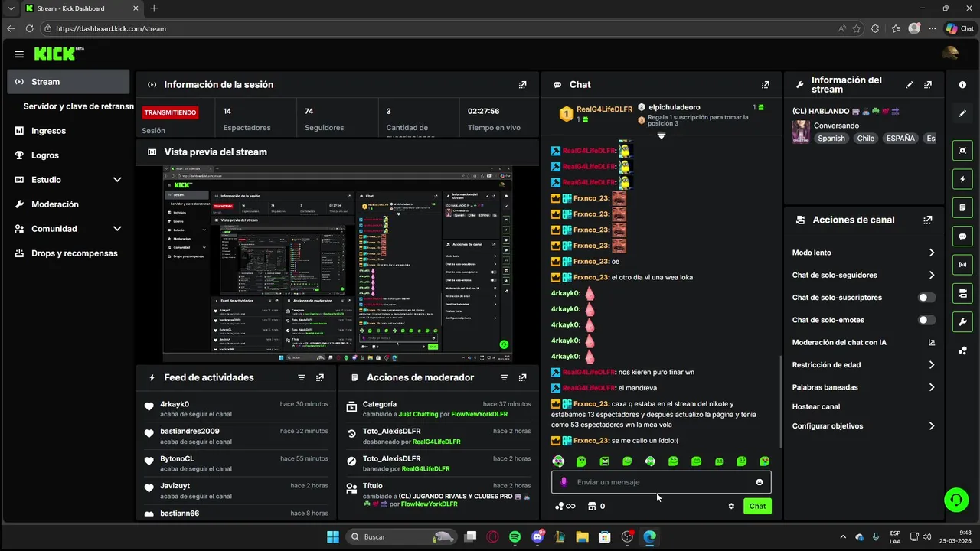
Task: Click the green Chat send button
Action: pos(757,506)
